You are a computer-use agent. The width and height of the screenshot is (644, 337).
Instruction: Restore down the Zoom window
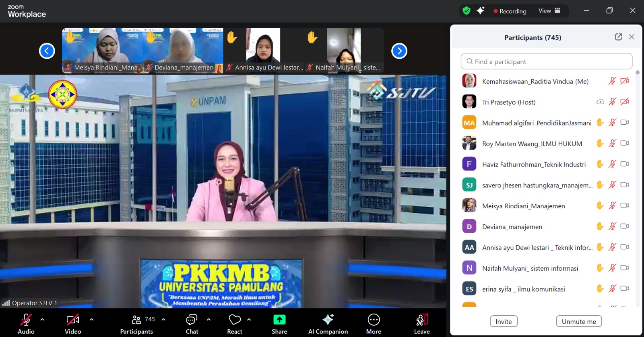point(609,10)
